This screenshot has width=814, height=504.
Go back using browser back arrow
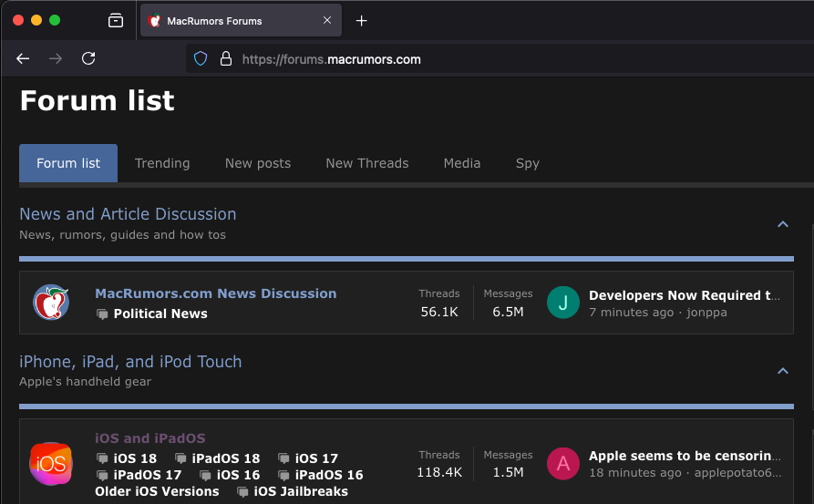tap(23, 58)
